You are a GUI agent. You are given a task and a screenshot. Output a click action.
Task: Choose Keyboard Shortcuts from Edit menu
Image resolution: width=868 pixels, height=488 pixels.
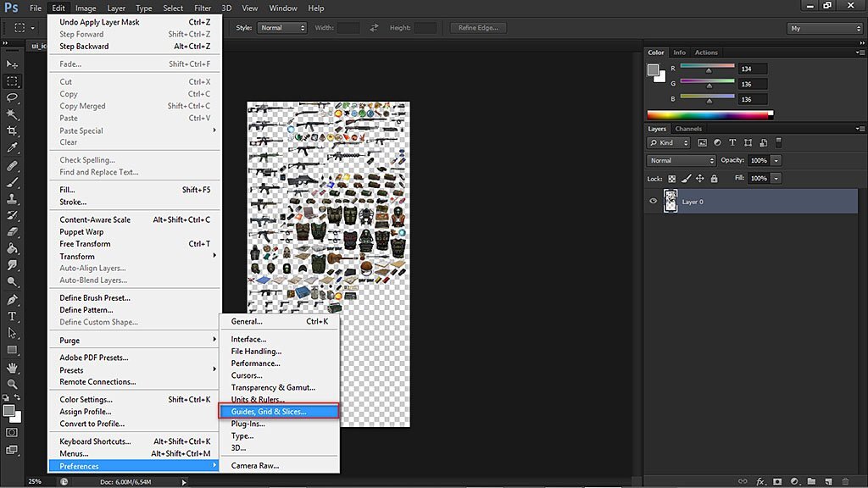(95, 441)
